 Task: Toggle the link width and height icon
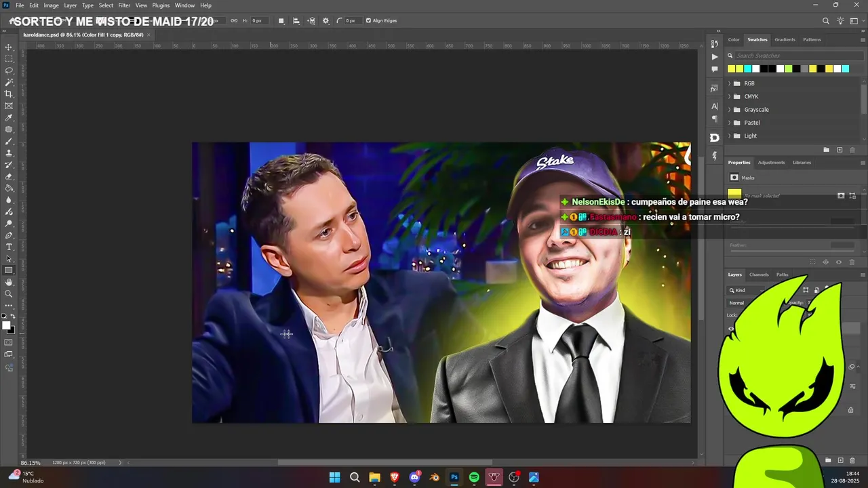[234, 20]
